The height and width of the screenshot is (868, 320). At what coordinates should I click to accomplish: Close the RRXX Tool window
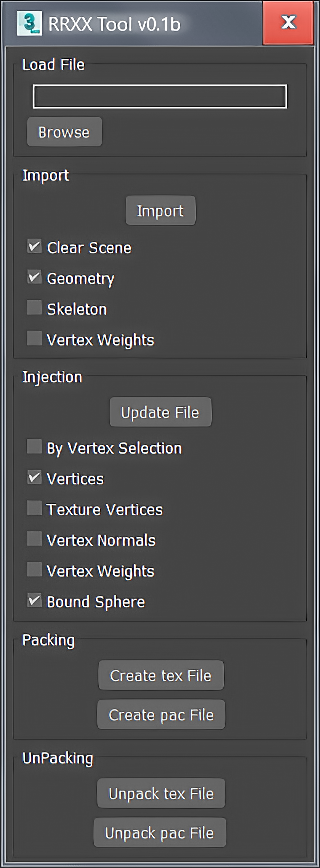[x=288, y=22]
